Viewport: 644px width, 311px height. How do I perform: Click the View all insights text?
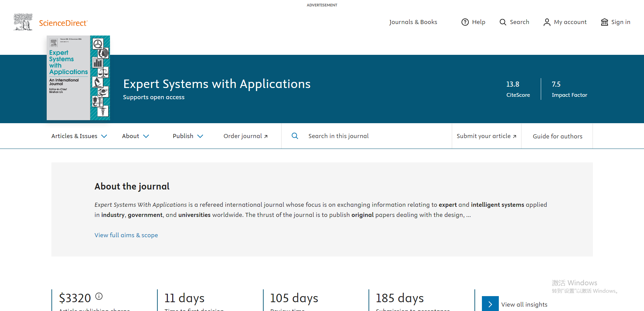pos(524,305)
